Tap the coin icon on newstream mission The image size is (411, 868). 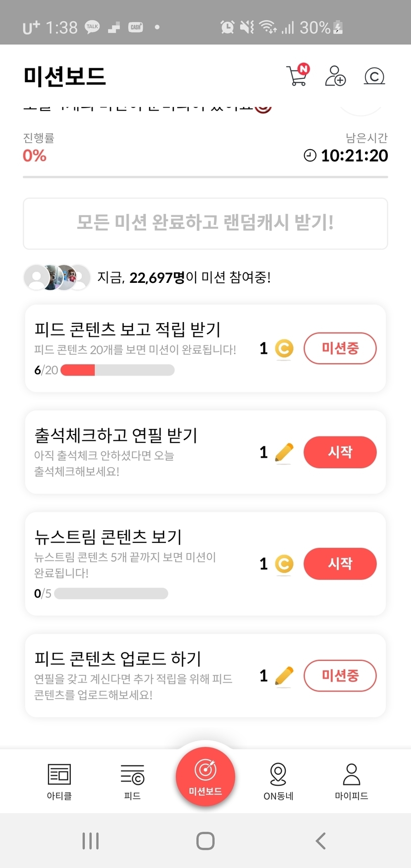pos(284,564)
